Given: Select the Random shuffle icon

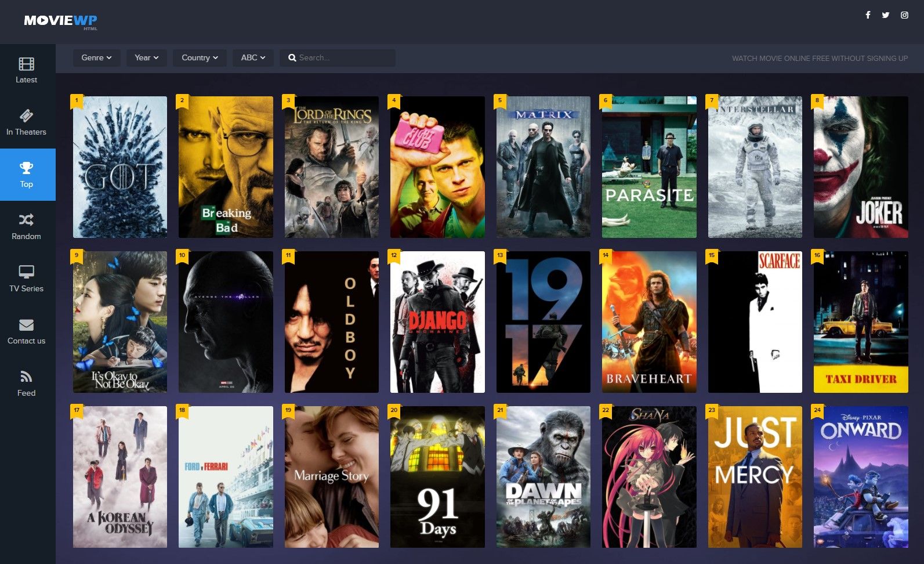Looking at the screenshot, I should 27,220.
